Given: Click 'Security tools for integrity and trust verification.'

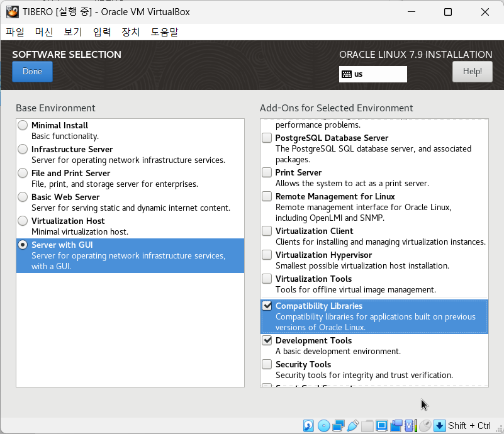Looking at the screenshot, I should point(364,376).
